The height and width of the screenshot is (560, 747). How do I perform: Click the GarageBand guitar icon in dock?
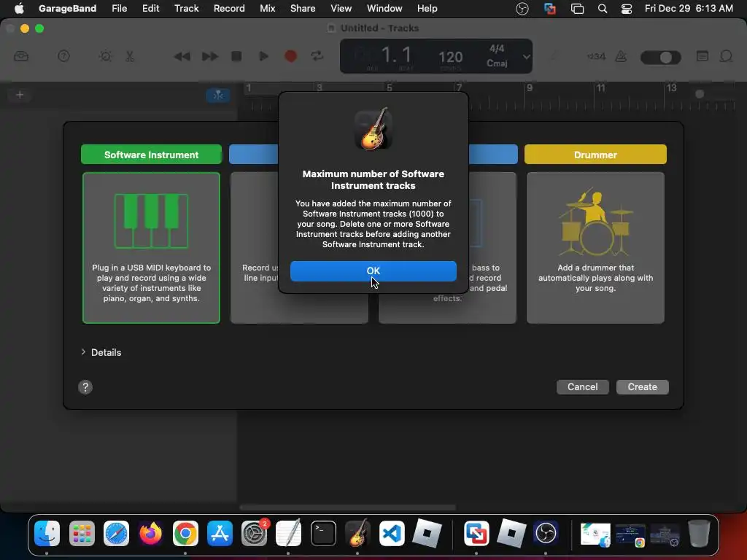click(357, 533)
